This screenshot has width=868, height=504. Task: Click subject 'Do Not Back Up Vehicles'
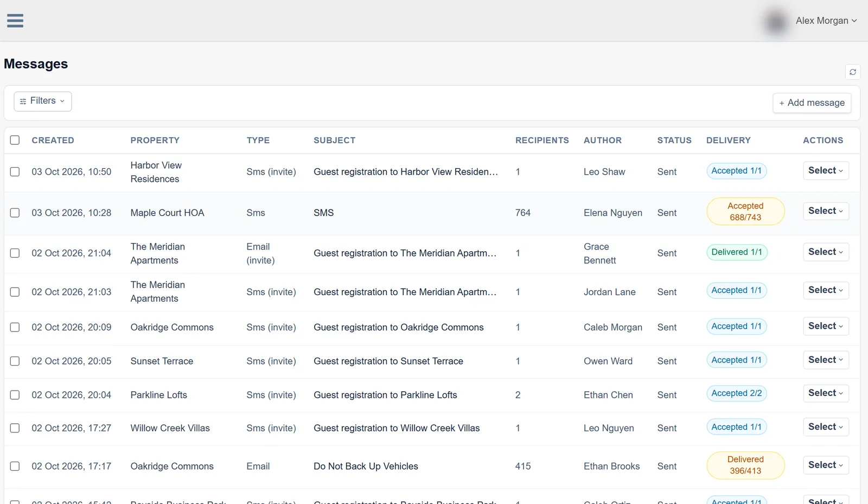pos(366,466)
